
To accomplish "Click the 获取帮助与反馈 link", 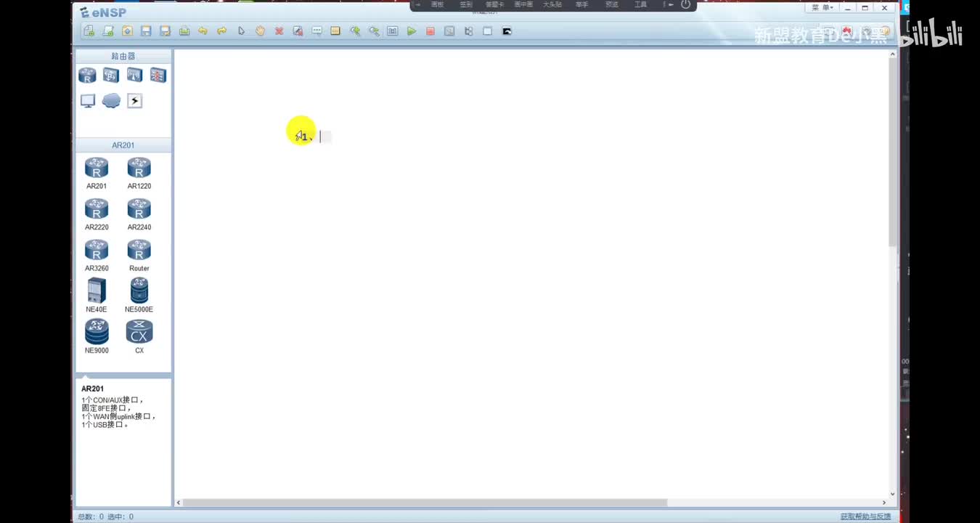I will pos(865,516).
